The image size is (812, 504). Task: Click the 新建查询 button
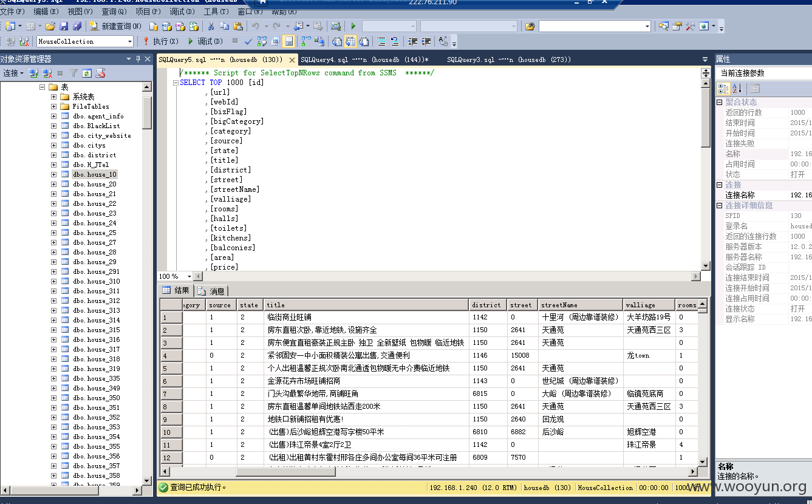115,26
